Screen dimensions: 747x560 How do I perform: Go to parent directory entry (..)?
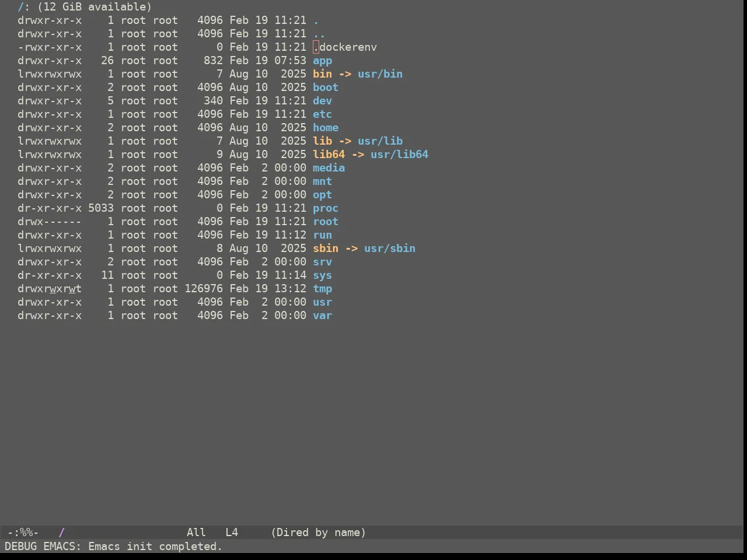coord(319,34)
